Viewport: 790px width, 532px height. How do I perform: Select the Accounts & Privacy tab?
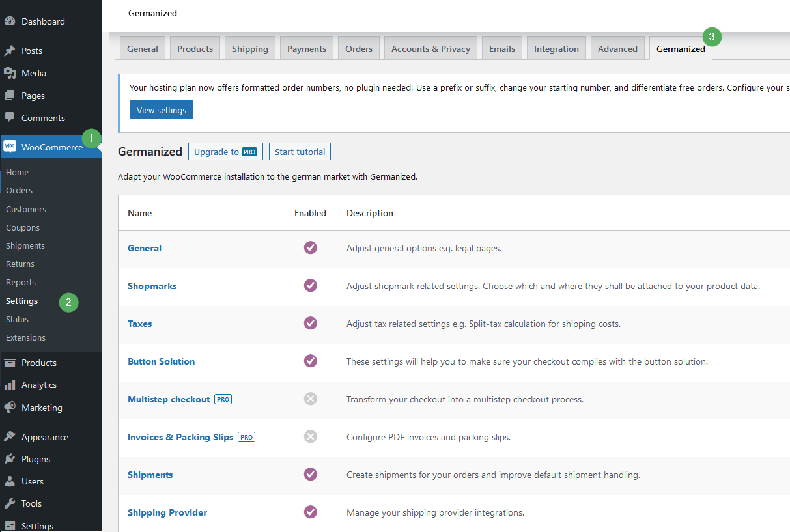(x=430, y=49)
